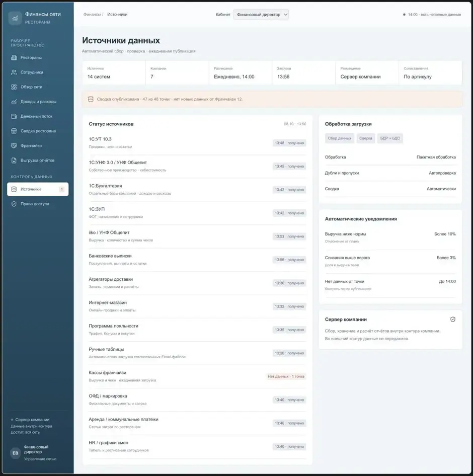Click the Сводка ресторана shop icon
The width and height of the screenshot is (473, 476).
(14, 131)
